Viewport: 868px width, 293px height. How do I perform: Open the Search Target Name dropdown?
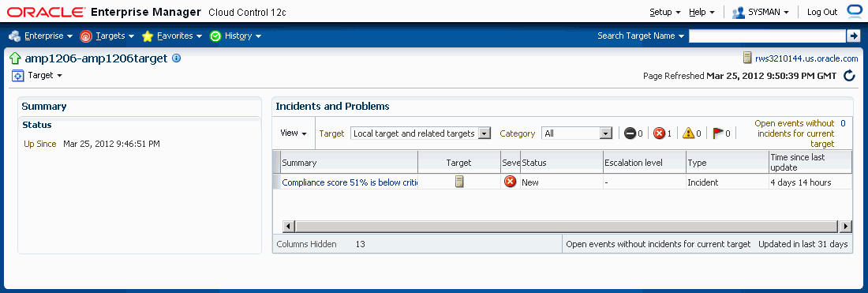click(641, 36)
